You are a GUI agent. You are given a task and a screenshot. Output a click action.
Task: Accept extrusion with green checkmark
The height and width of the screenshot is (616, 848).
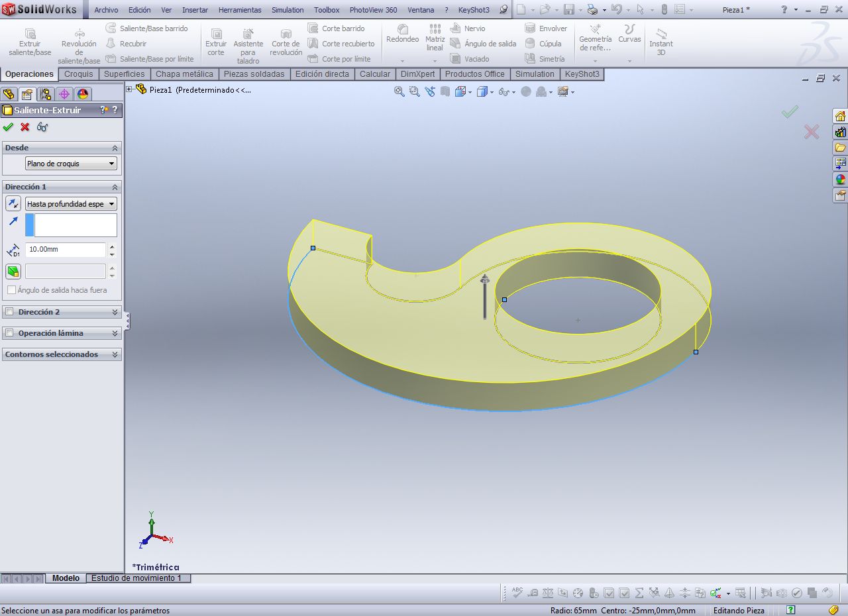8,127
